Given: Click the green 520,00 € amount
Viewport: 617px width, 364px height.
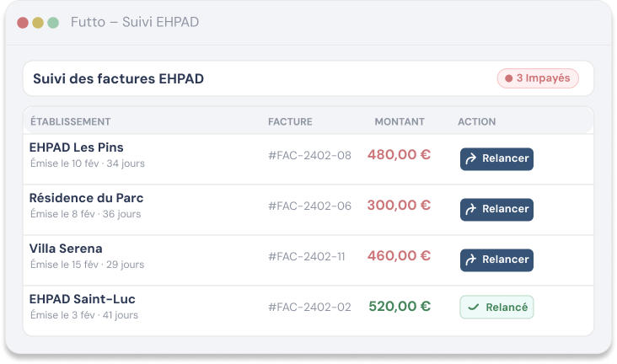Looking at the screenshot, I should [400, 307].
